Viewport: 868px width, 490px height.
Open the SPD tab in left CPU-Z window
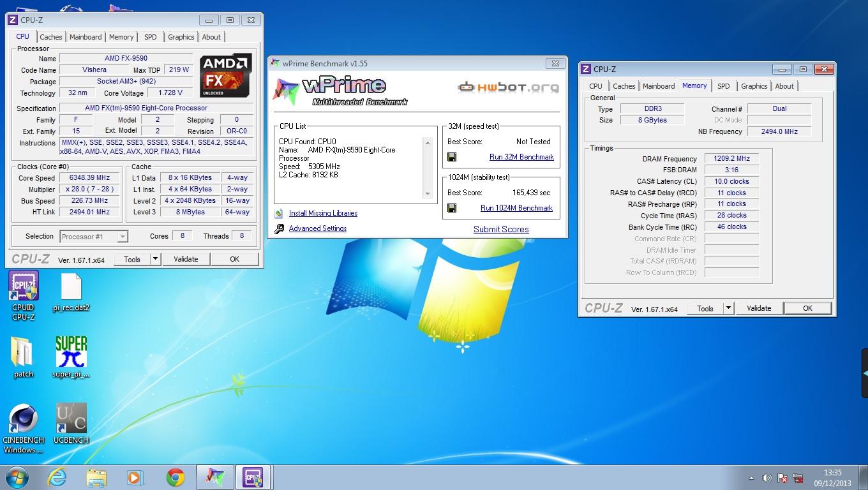click(150, 37)
